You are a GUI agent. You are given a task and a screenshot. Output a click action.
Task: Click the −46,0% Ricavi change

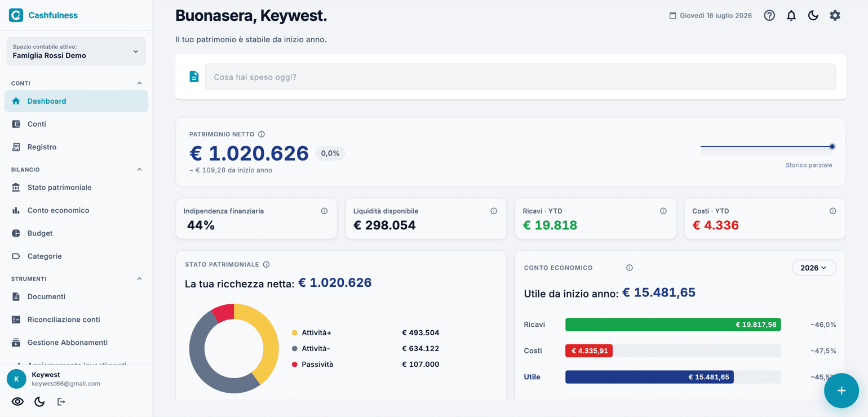click(823, 325)
